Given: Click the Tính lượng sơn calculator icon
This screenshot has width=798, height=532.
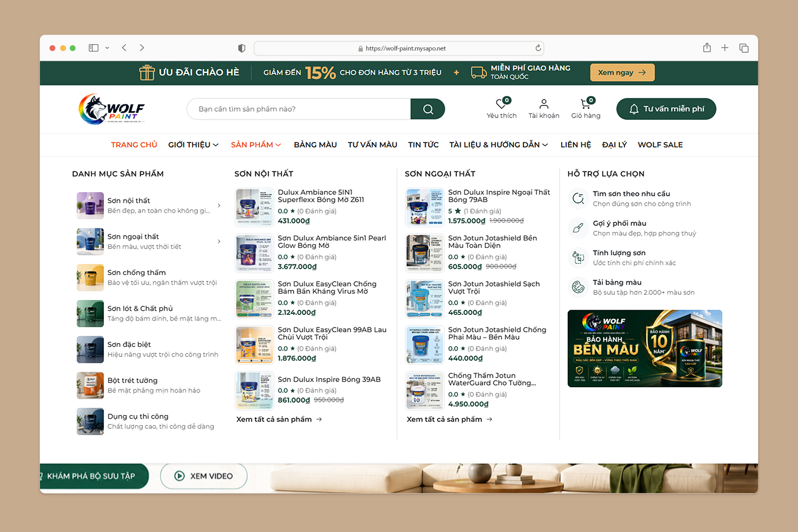Looking at the screenshot, I should (x=578, y=257).
